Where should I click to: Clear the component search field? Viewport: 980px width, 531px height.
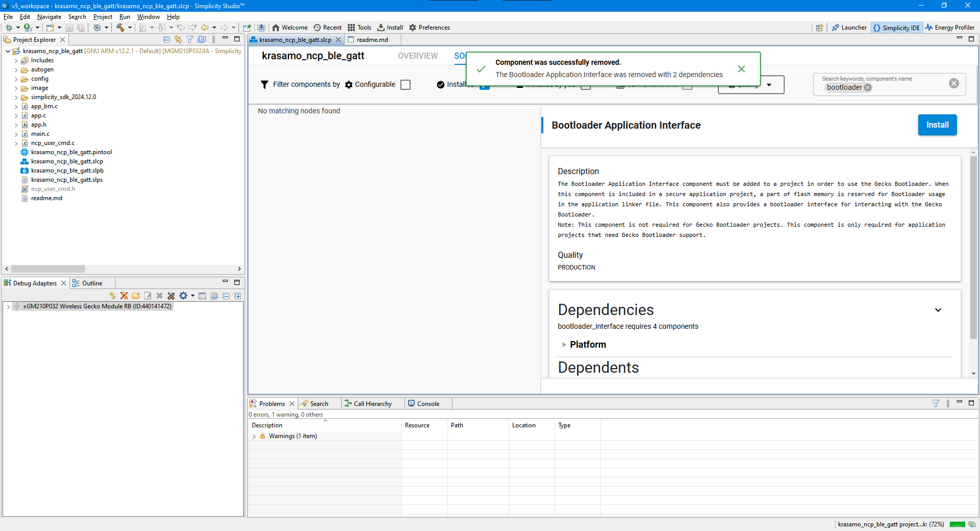click(x=954, y=83)
